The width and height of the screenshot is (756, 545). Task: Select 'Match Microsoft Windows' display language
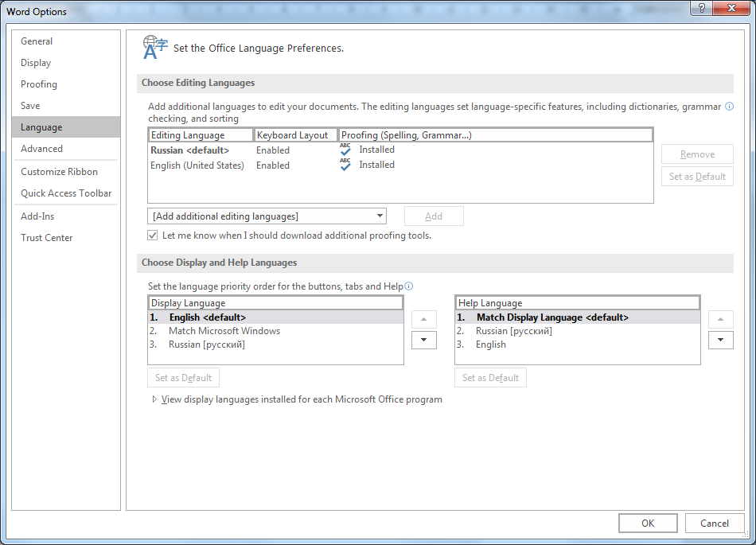pos(276,330)
